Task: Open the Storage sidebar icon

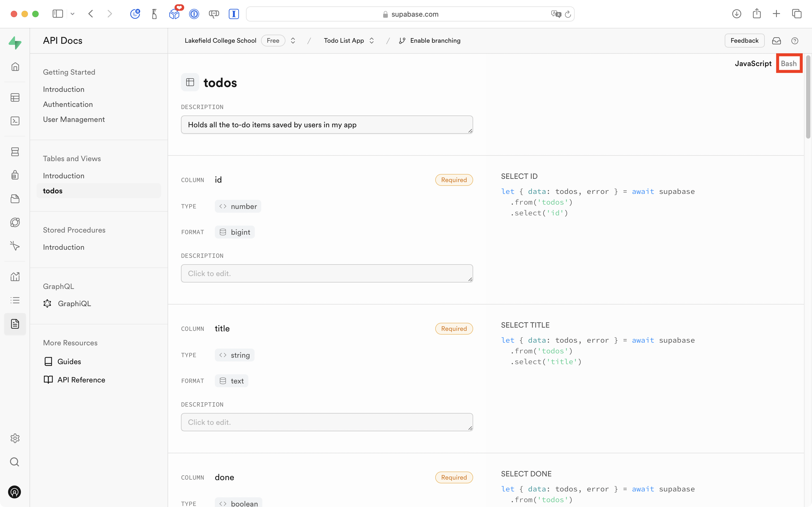Action: [x=15, y=199]
